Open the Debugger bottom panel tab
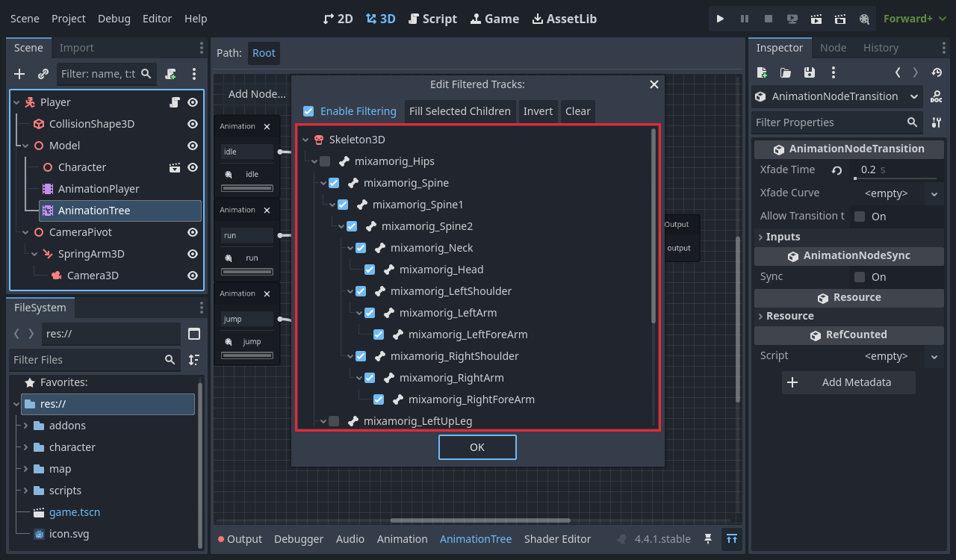The height and width of the screenshot is (560, 956). pyautogui.click(x=299, y=539)
